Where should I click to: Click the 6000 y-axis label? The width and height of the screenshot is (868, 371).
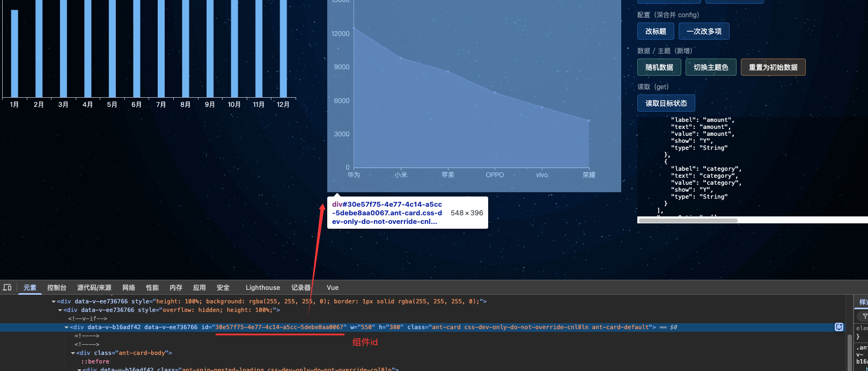pos(342,101)
